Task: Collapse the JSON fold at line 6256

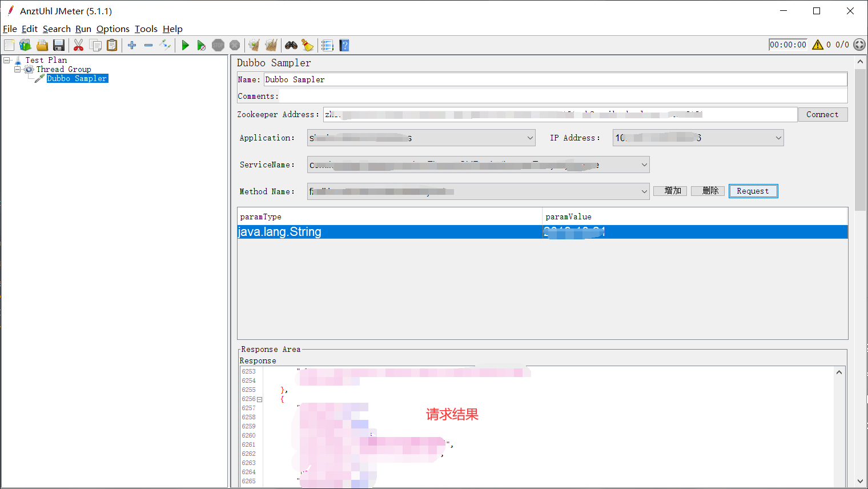Action: [x=259, y=399]
